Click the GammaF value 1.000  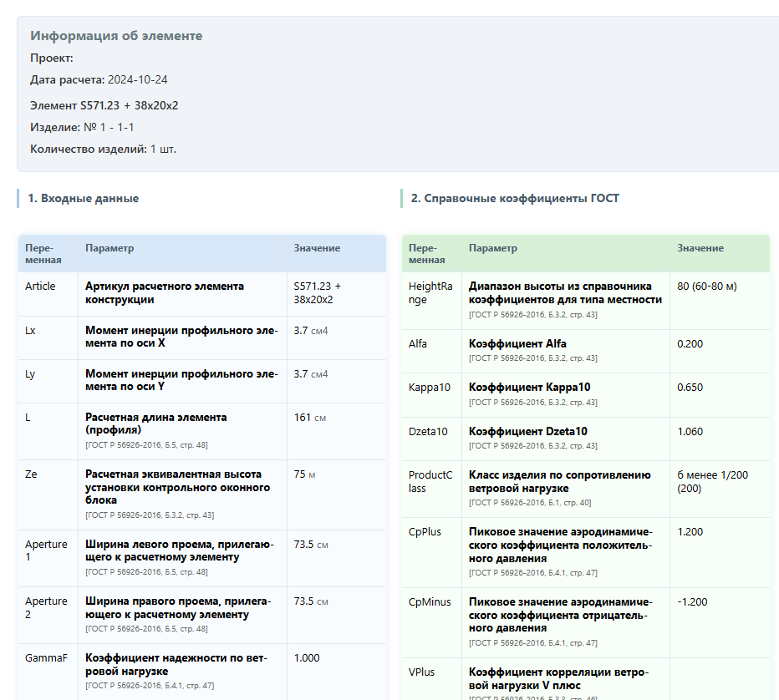pyautogui.click(x=306, y=658)
